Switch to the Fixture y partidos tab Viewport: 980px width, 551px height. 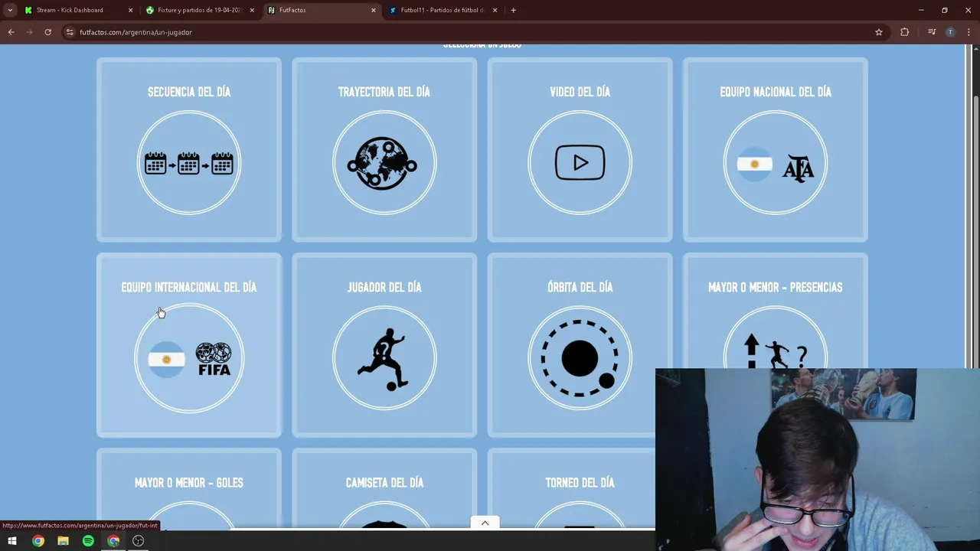[x=199, y=10]
